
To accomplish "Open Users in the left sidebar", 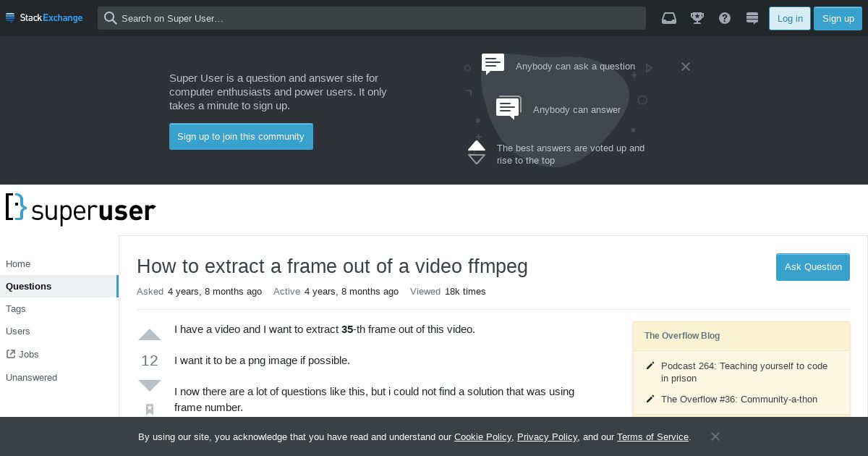I will click(x=18, y=331).
